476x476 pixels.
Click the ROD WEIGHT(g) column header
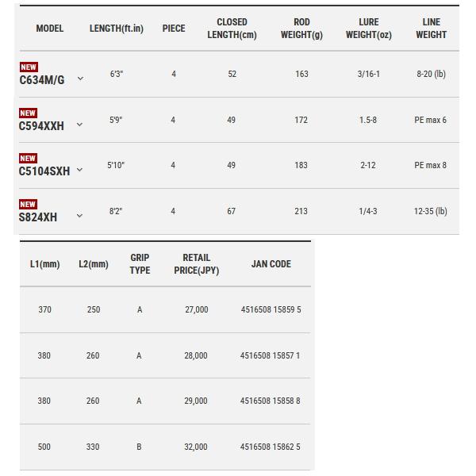coord(301,29)
